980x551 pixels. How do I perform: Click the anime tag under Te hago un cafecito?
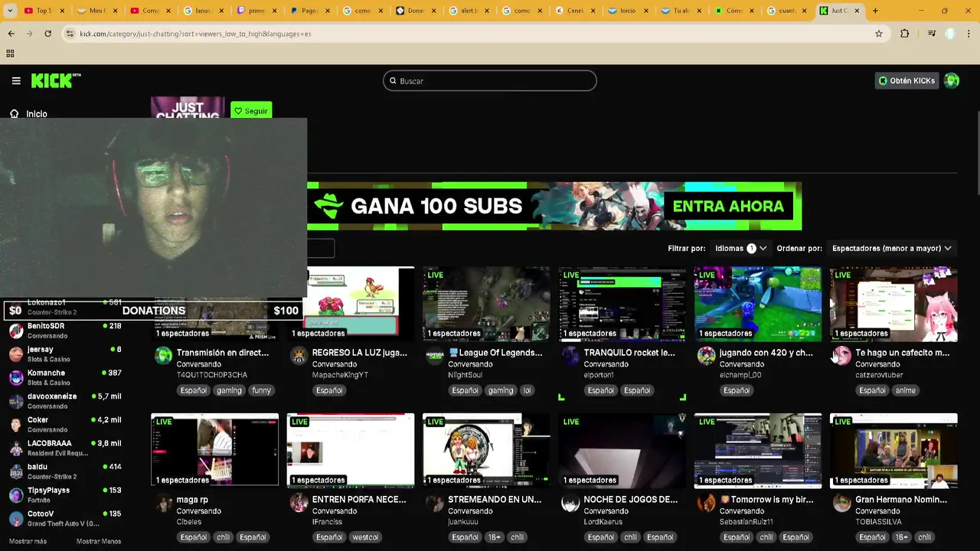(x=906, y=390)
